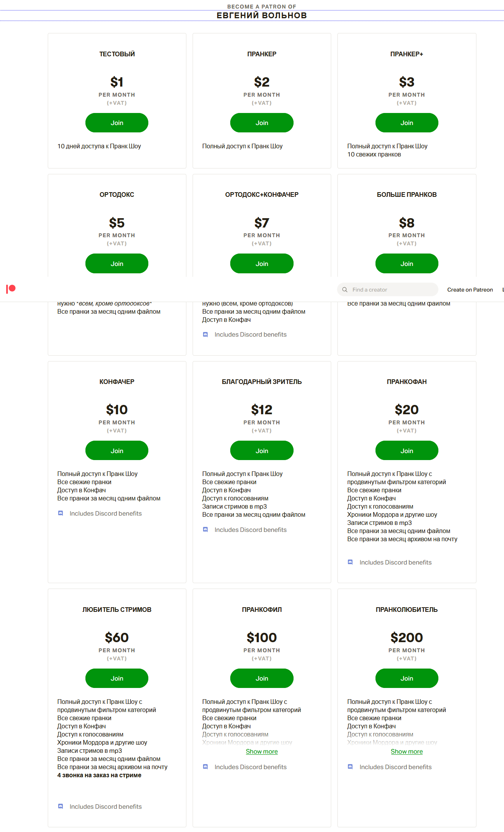Join the $2 ПРАНКЕР tier
This screenshot has width=504, height=832.
[262, 123]
